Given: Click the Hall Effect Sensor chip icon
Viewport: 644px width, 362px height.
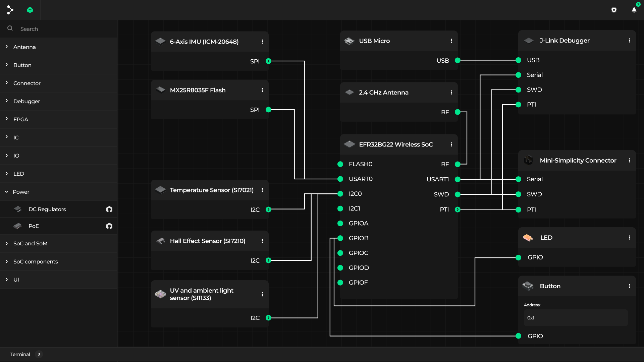Looking at the screenshot, I should (161, 241).
